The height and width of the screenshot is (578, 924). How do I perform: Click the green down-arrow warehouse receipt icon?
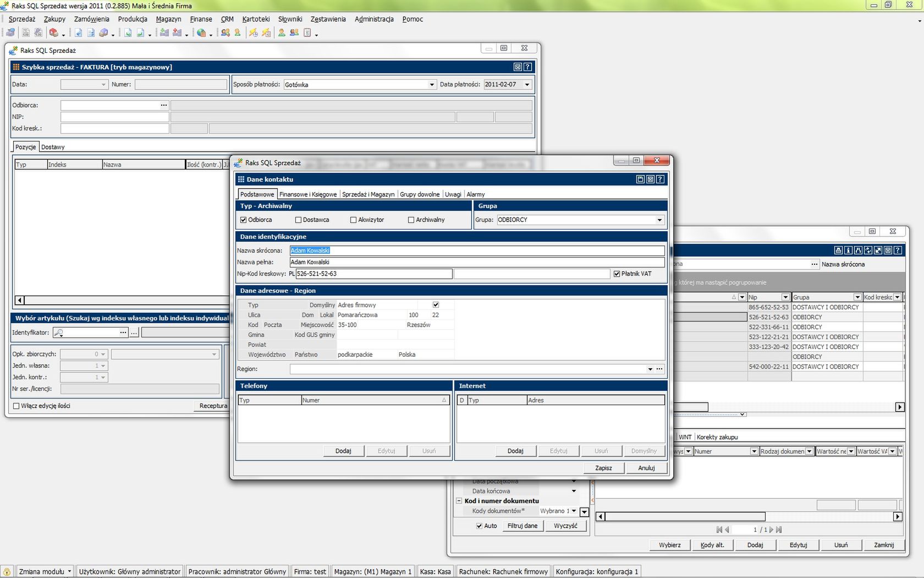(x=164, y=33)
